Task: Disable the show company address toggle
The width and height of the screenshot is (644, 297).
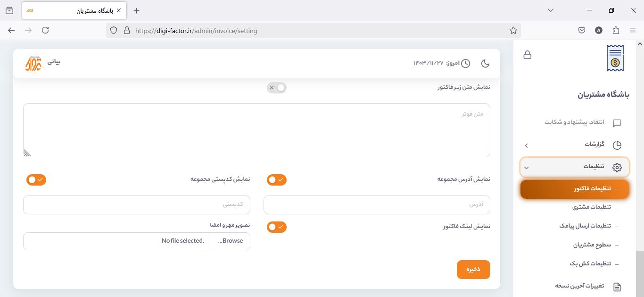Action: click(x=277, y=180)
